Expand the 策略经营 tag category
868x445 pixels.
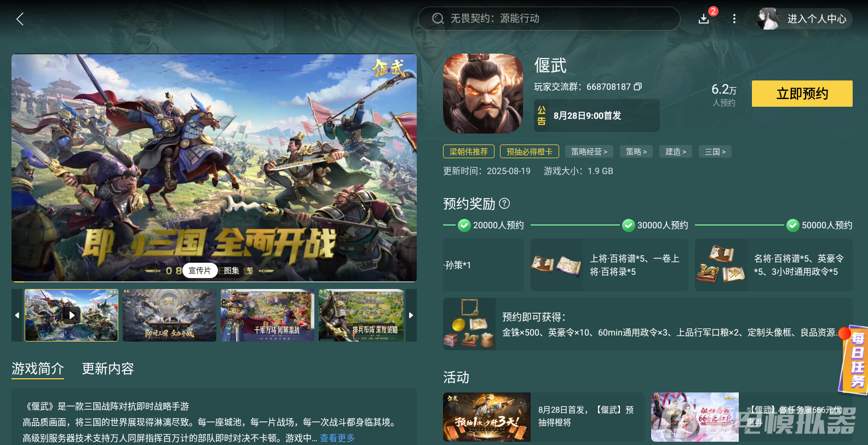pos(589,152)
